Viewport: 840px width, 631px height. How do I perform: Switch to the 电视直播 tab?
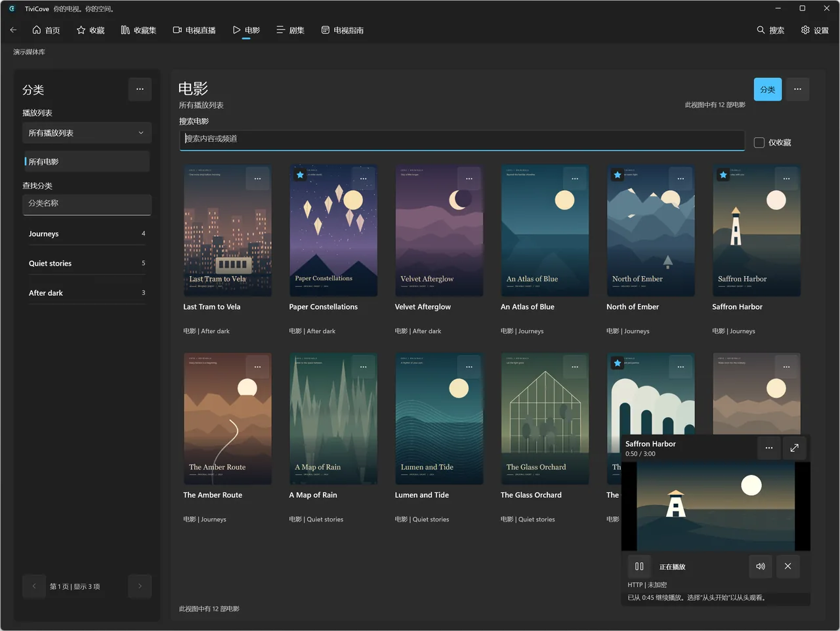click(x=194, y=30)
